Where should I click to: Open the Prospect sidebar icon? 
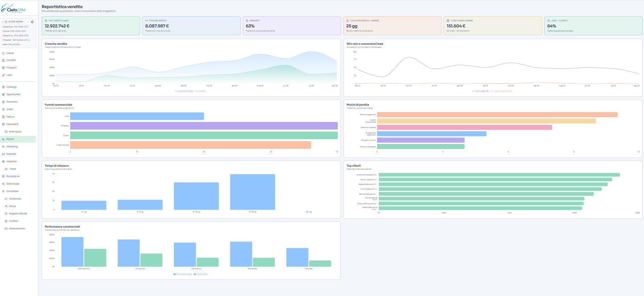coord(3,68)
